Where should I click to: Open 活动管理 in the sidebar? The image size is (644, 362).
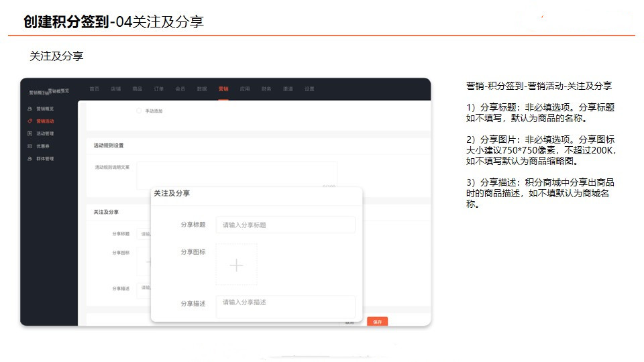coord(45,133)
